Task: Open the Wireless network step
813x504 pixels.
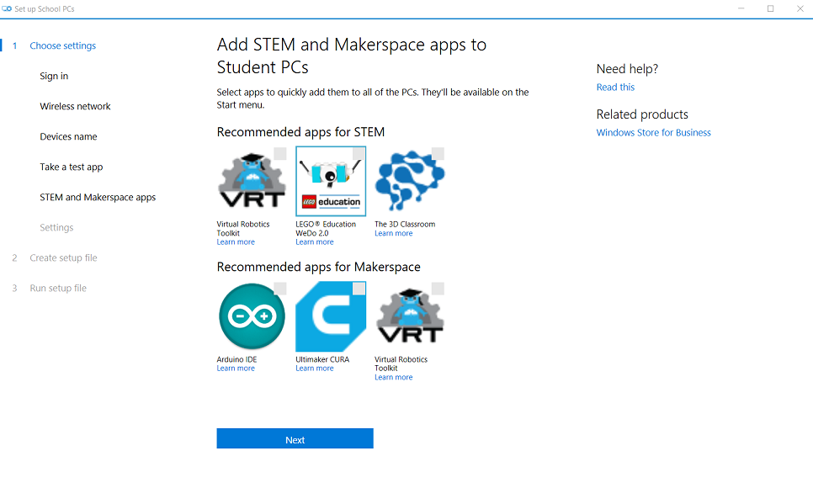Action: coord(75,106)
